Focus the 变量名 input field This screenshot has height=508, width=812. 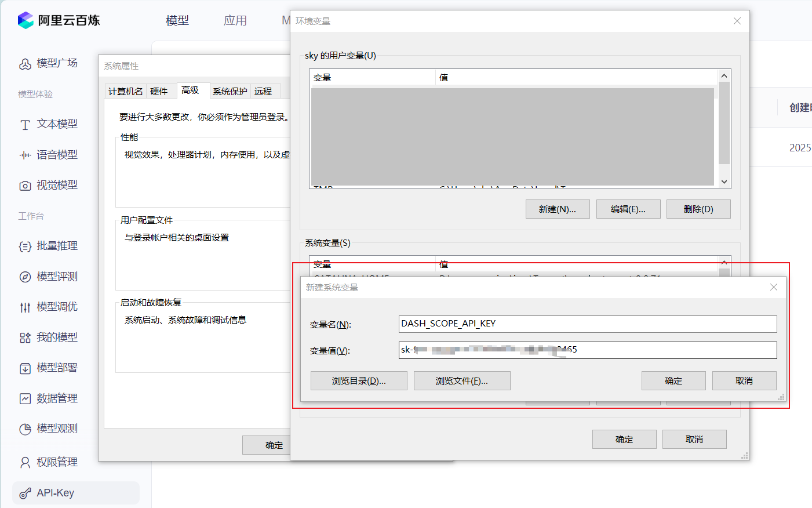588,324
